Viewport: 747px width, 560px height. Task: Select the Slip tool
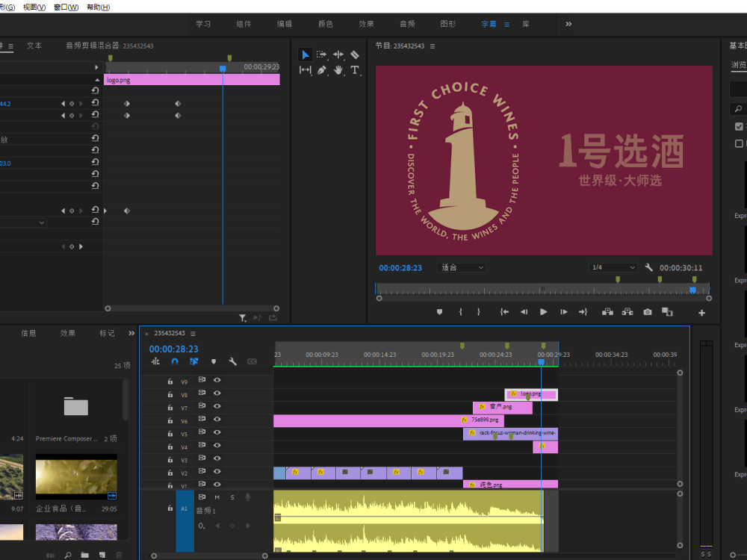306,70
